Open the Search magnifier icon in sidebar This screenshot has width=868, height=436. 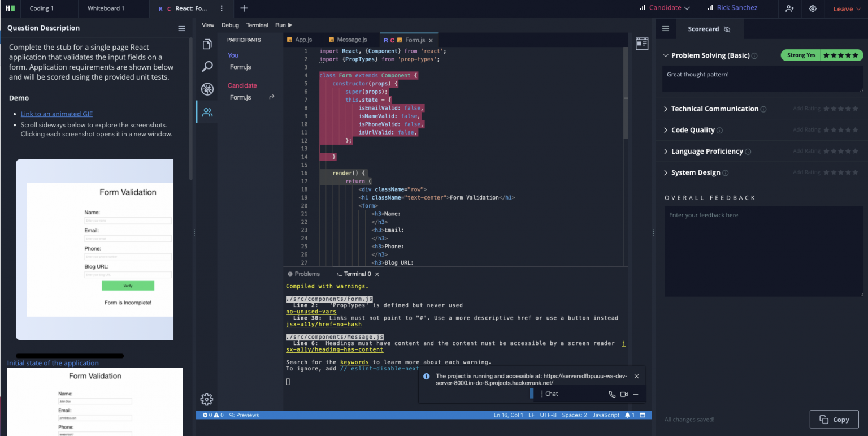[x=207, y=67]
